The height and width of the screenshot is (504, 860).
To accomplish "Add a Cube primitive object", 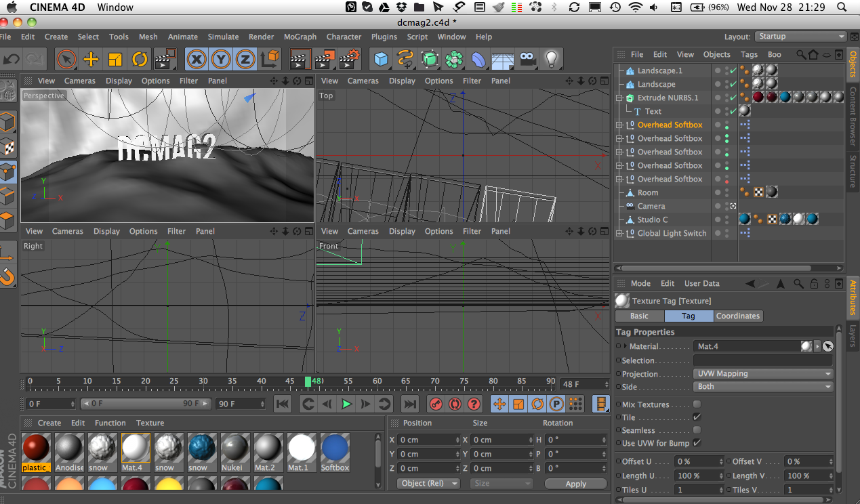I will click(x=382, y=59).
